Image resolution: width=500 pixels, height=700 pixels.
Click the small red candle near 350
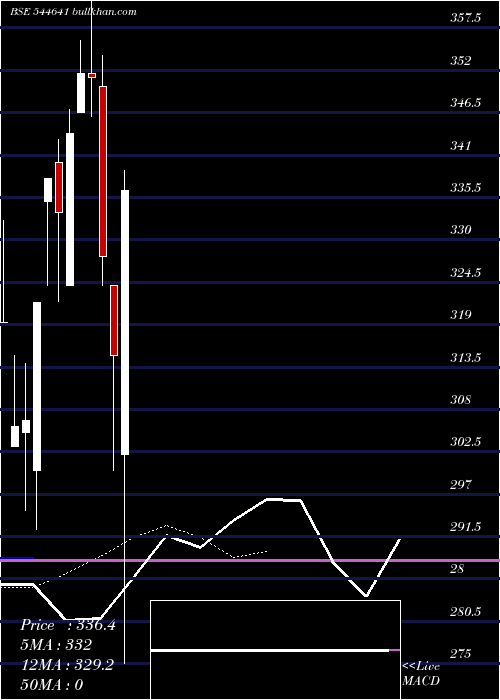(x=92, y=75)
